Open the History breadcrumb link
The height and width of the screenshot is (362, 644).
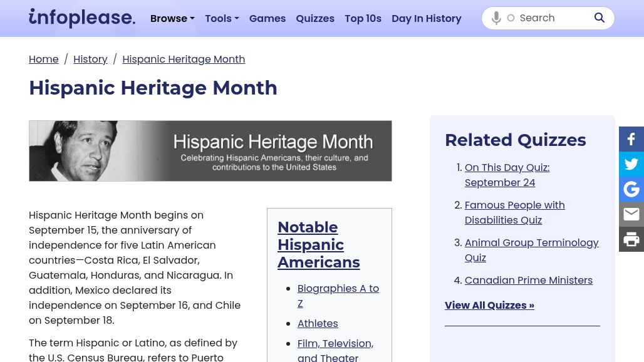pos(90,59)
